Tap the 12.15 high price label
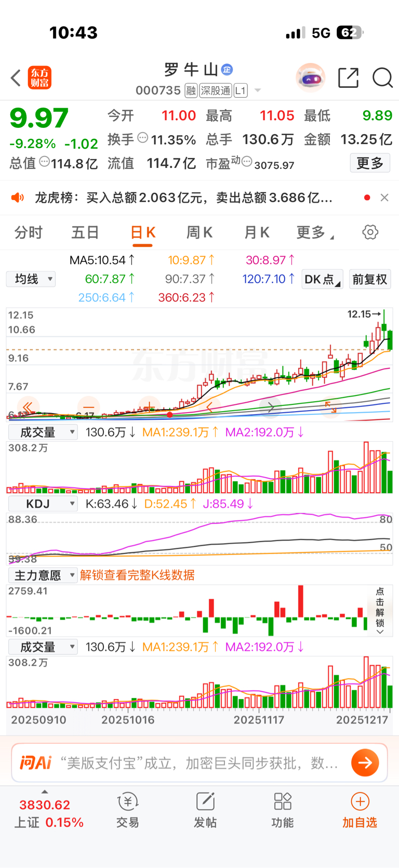Viewport: 399px width, 868px height. [364, 314]
